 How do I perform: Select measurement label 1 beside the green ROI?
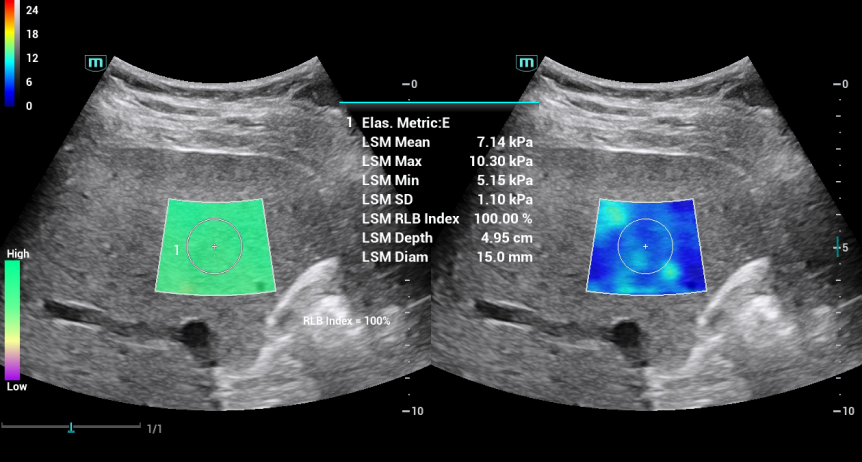177,249
